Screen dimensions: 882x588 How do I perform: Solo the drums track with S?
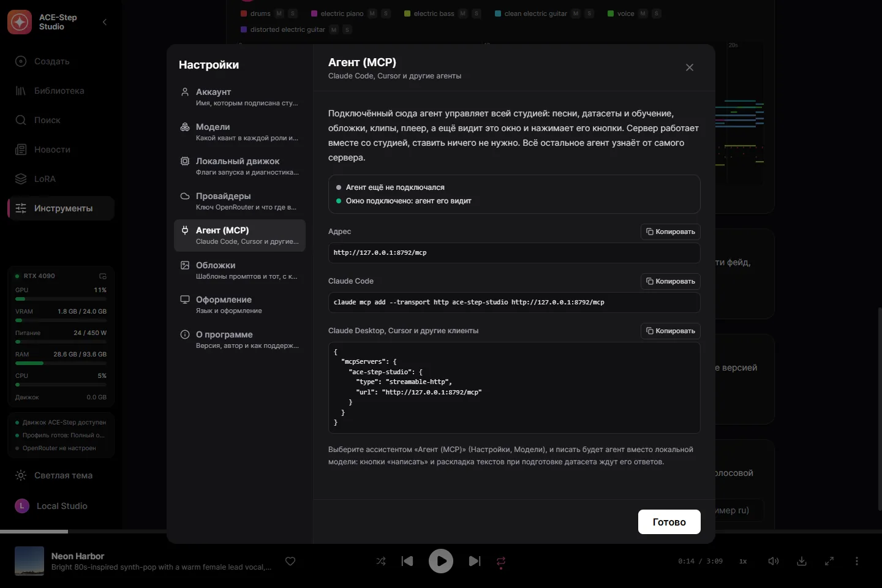[293, 13]
